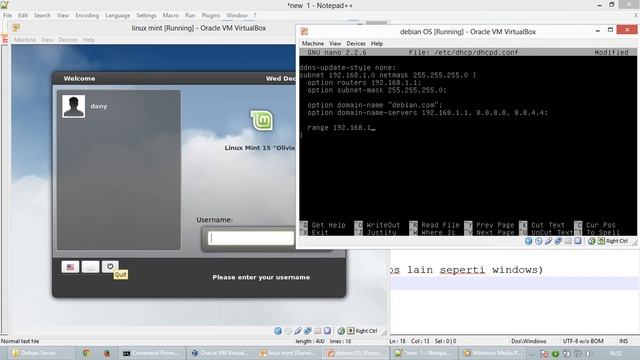Click 'range 192.168.1' line in nano editor
640x360 pixels.
(x=341, y=128)
